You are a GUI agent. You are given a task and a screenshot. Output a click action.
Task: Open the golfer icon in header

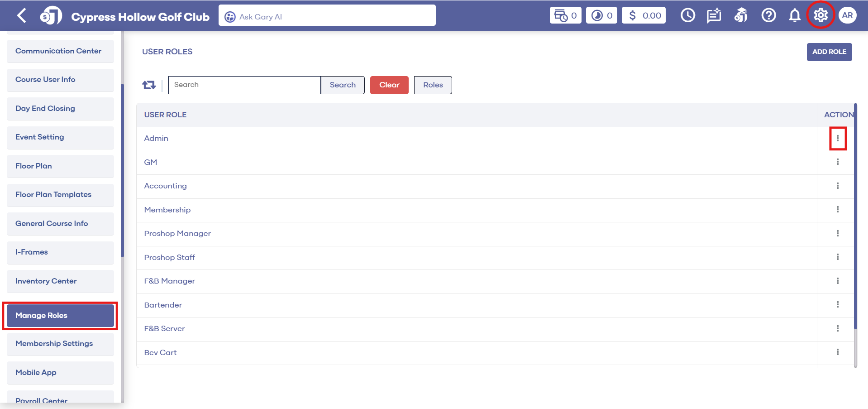(x=741, y=16)
